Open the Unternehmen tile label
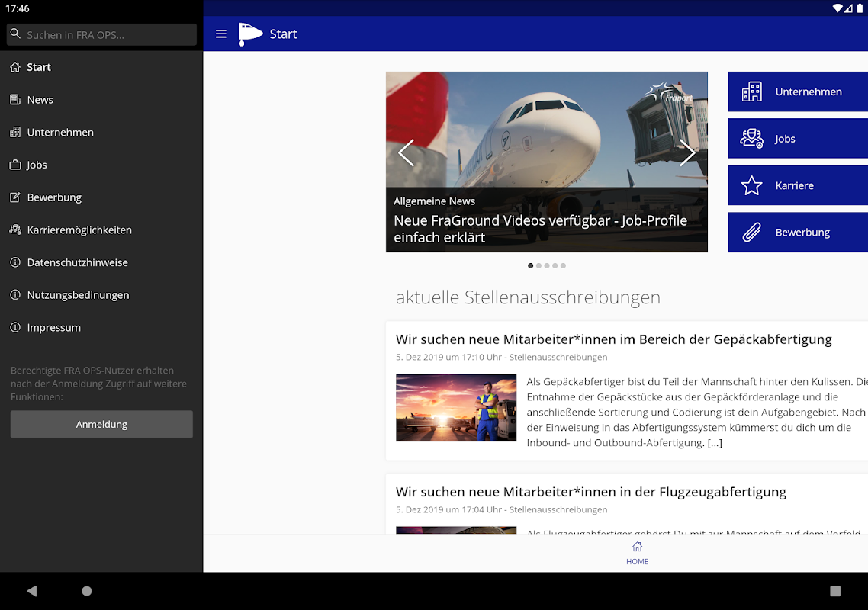The width and height of the screenshot is (868, 610). pyautogui.click(x=809, y=92)
